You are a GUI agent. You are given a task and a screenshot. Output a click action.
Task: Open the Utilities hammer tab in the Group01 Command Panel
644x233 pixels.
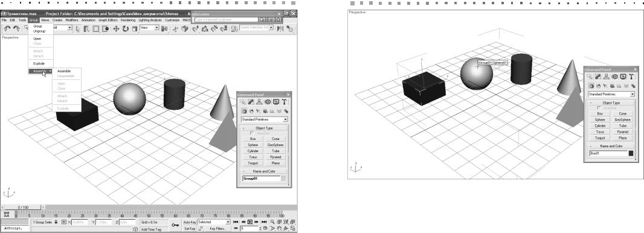point(284,102)
